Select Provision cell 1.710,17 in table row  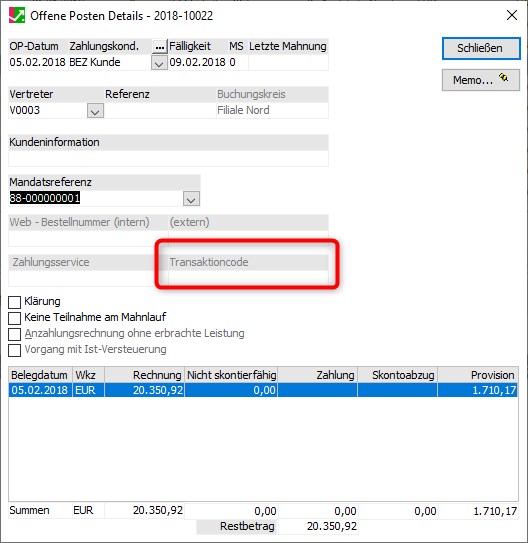pyautogui.click(x=478, y=390)
